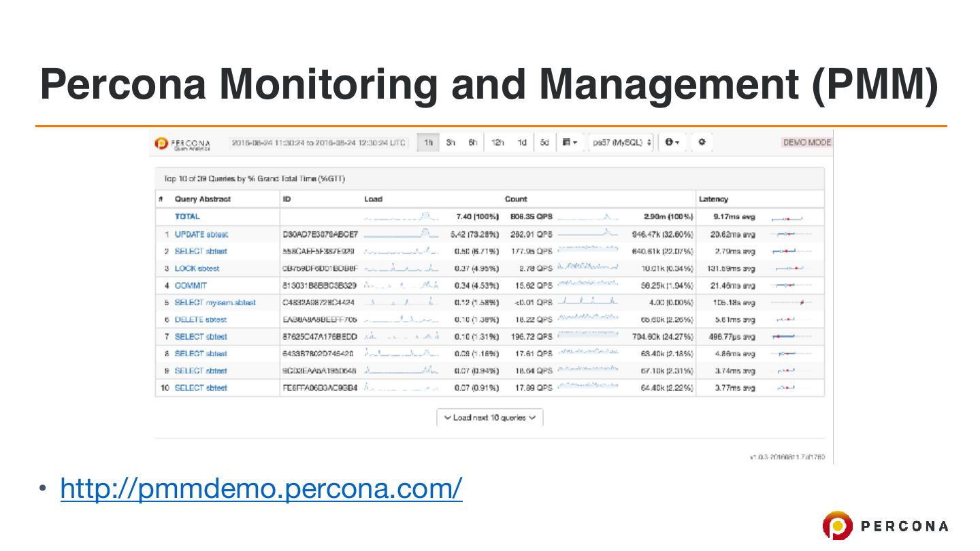980x551 pixels.
Task: Open the SELECT mysam.sbtest query
Action: tap(215, 303)
